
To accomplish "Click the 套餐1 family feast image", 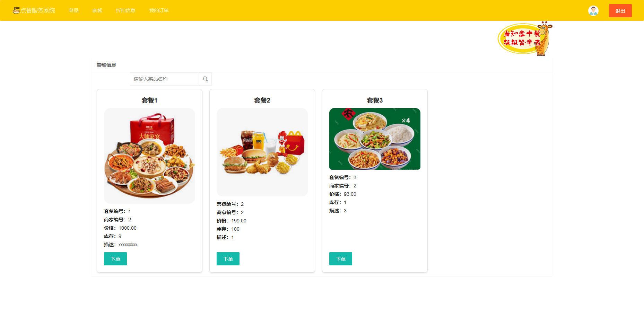I will coord(149,156).
